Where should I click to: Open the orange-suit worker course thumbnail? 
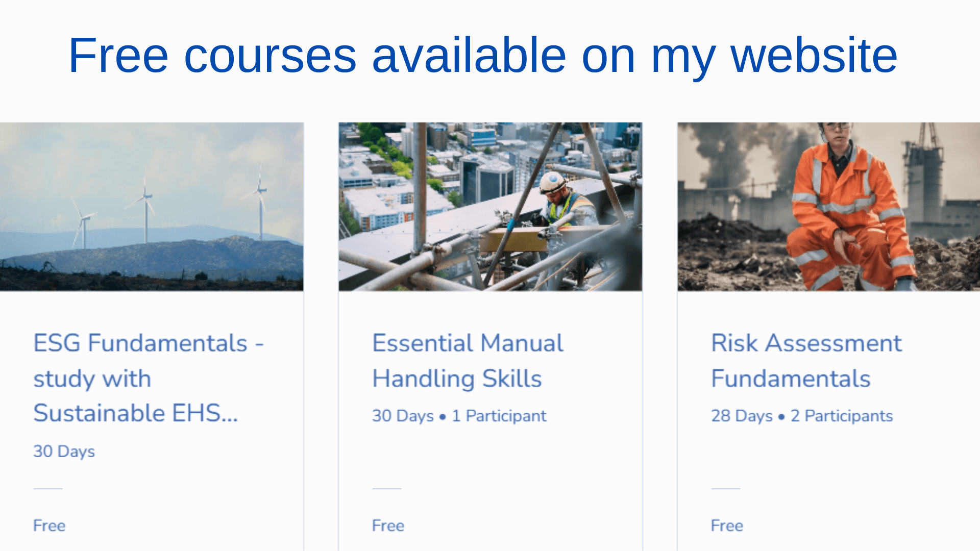(828, 207)
